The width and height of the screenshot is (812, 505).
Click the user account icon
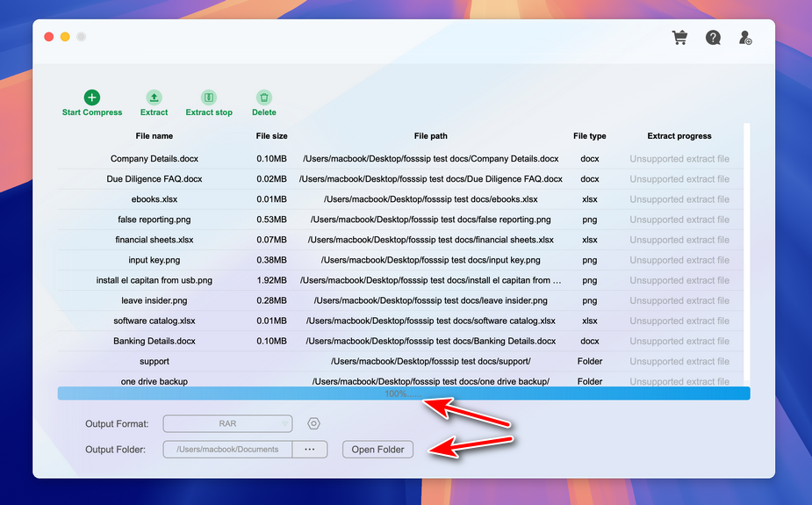tap(745, 38)
